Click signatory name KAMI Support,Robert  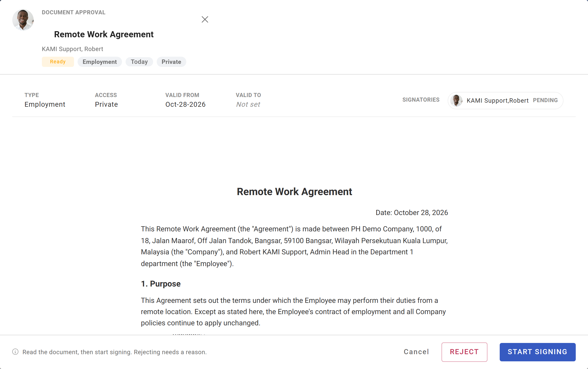[498, 101]
